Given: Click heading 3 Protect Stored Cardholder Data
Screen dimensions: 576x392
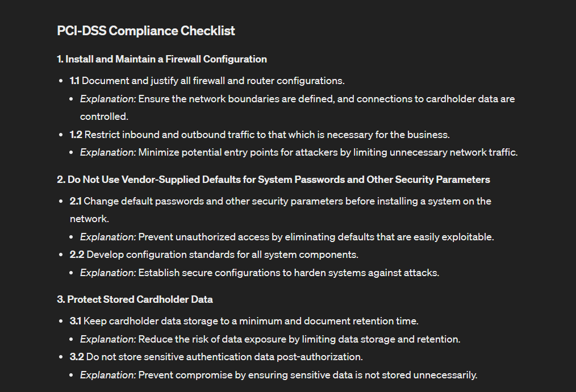Looking at the screenshot, I should 135,299.
